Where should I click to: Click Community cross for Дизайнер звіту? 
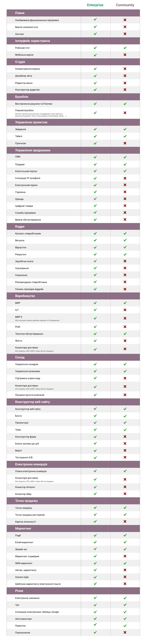[x=125, y=76]
